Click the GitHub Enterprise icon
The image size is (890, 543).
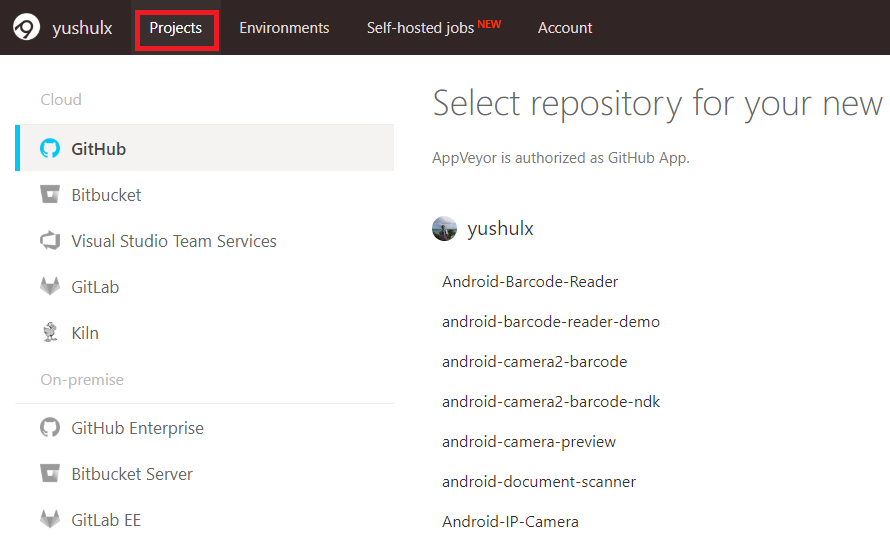click(x=50, y=428)
